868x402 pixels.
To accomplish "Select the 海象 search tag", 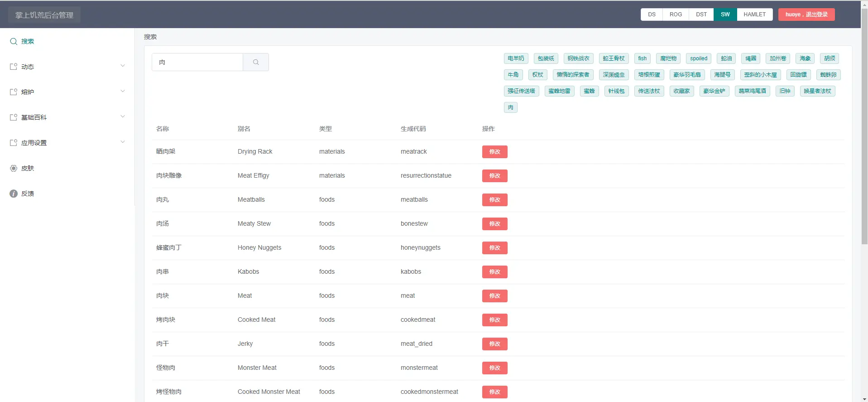I will (x=805, y=58).
